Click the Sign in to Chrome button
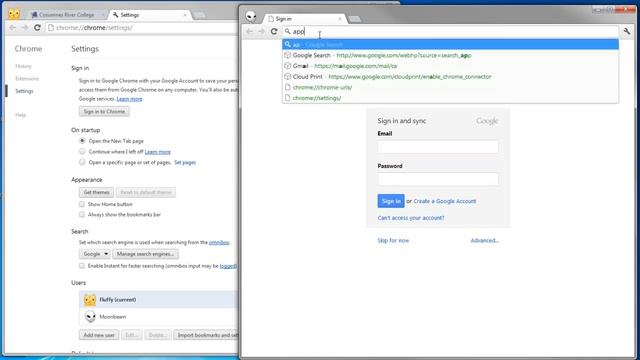The width and height of the screenshot is (640, 360). coord(104,111)
